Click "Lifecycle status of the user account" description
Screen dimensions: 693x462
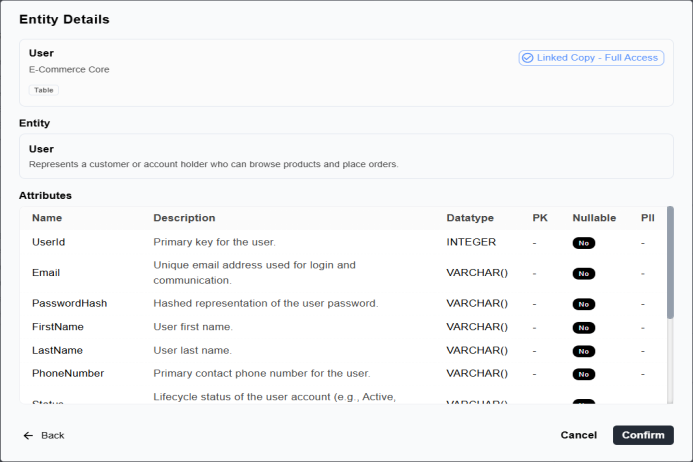click(274, 397)
